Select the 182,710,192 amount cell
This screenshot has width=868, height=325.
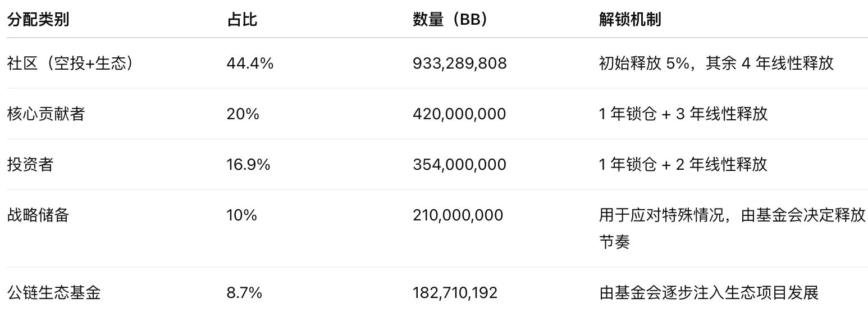coord(455,293)
